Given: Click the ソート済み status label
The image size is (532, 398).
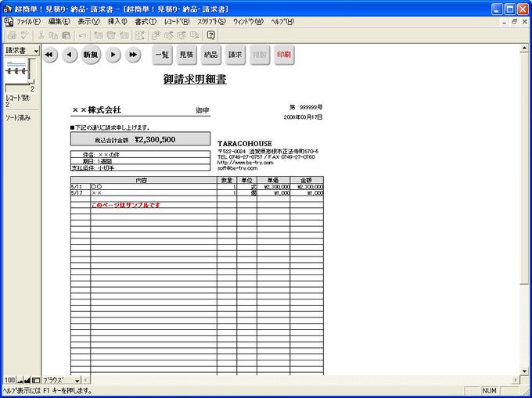Looking at the screenshot, I should point(18,118).
